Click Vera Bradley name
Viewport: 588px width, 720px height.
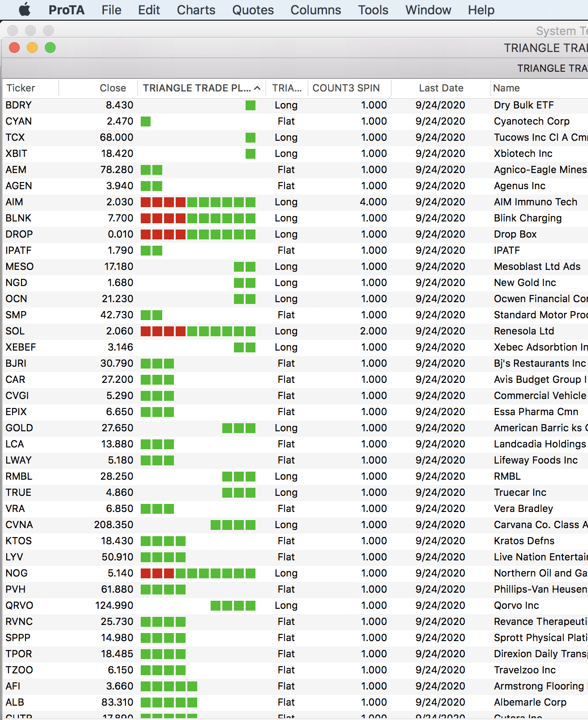tap(523, 508)
